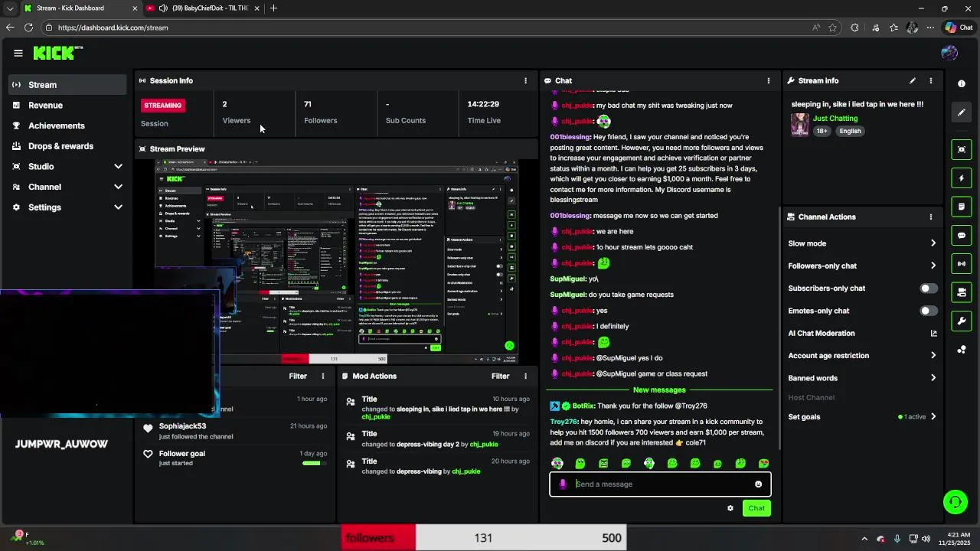The height and width of the screenshot is (551, 980).
Task: Toggle Emotes-only chat switch
Action: point(928,311)
